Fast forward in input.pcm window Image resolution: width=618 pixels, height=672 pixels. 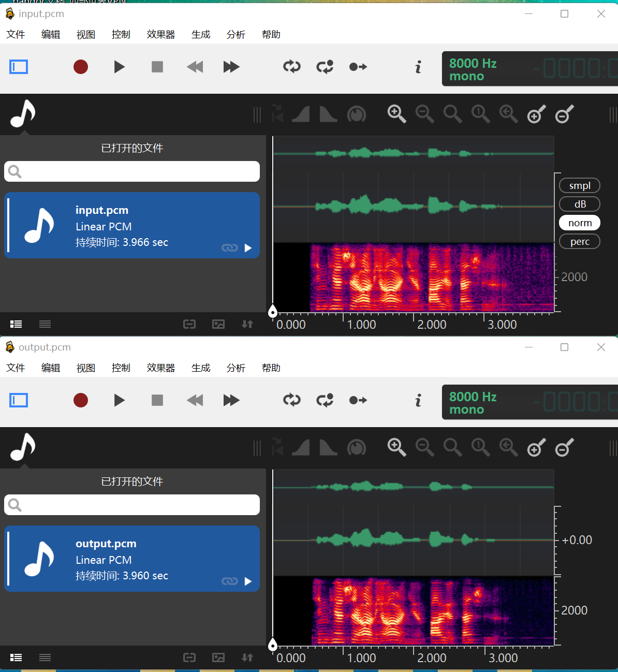coord(231,67)
